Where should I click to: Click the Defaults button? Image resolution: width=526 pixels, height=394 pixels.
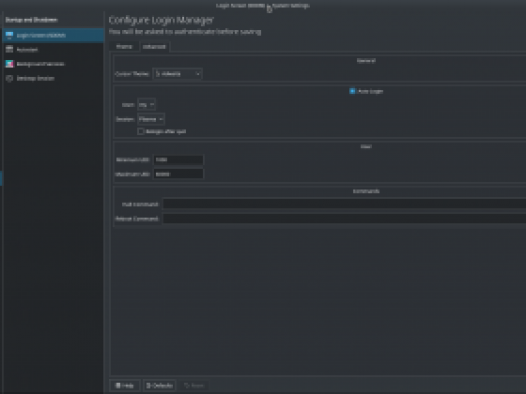[x=160, y=386]
